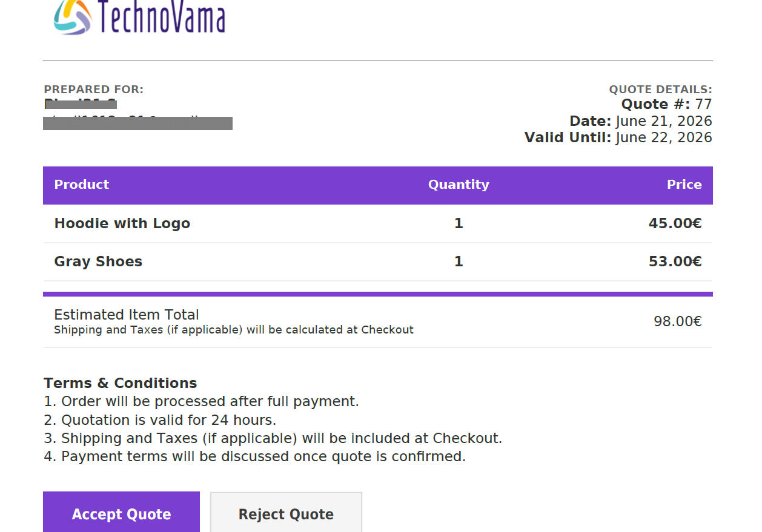The width and height of the screenshot is (762, 532).
Task: Click the Estimated Item Total label
Action: point(127,315)
